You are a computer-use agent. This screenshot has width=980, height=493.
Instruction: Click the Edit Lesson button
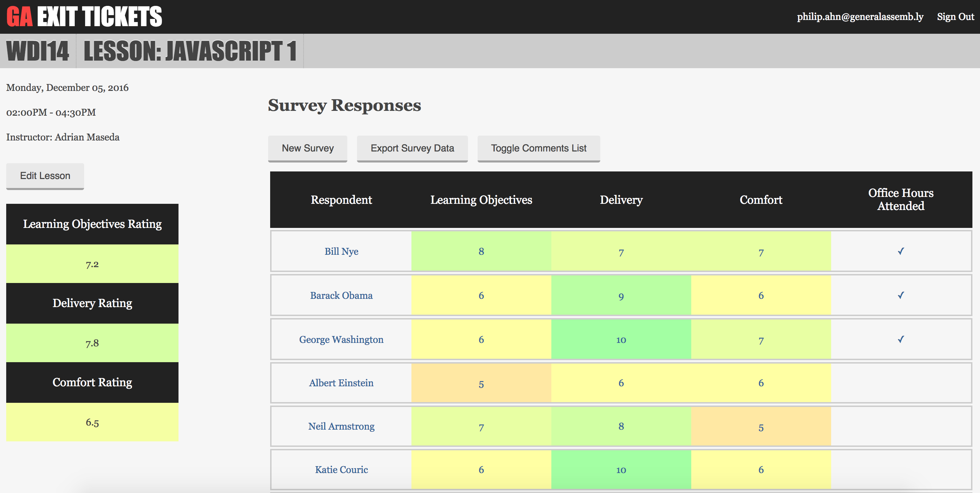[45, 176]
